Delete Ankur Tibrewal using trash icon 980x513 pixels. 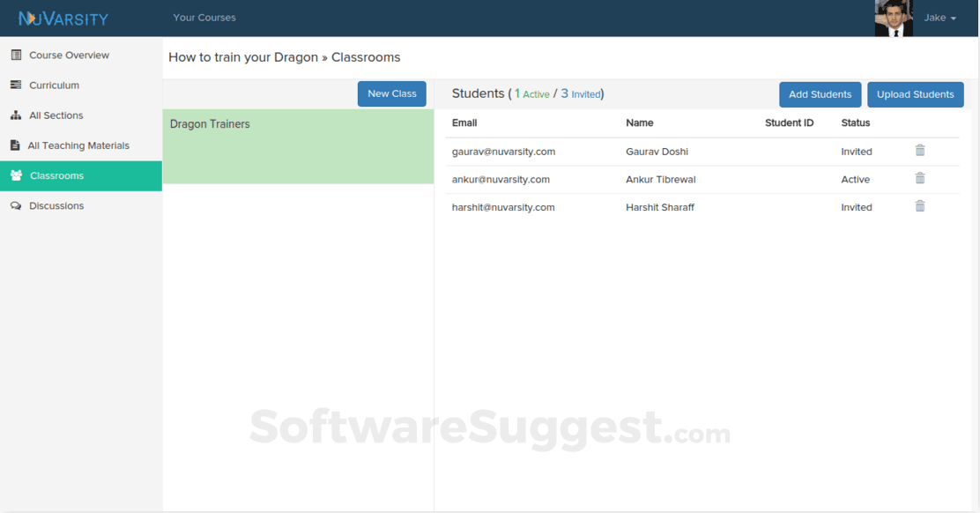point(920,178)
